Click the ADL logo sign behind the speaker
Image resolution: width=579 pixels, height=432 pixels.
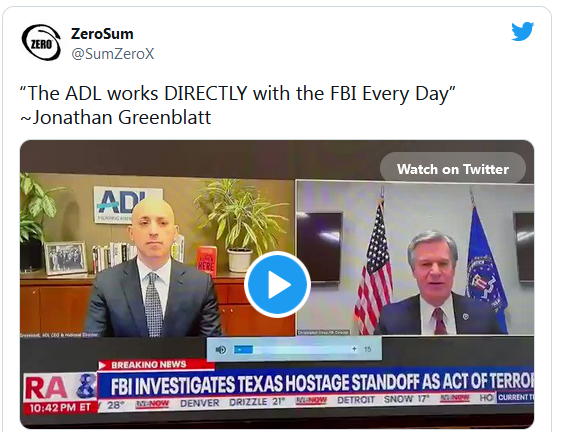point(126,204)
